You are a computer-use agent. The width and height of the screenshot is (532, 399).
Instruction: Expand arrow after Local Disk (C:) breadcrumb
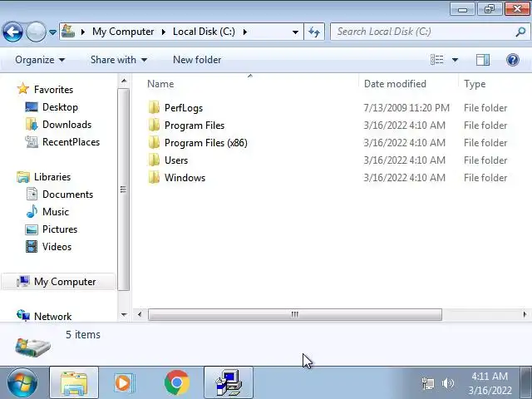(x=244, y=32)
